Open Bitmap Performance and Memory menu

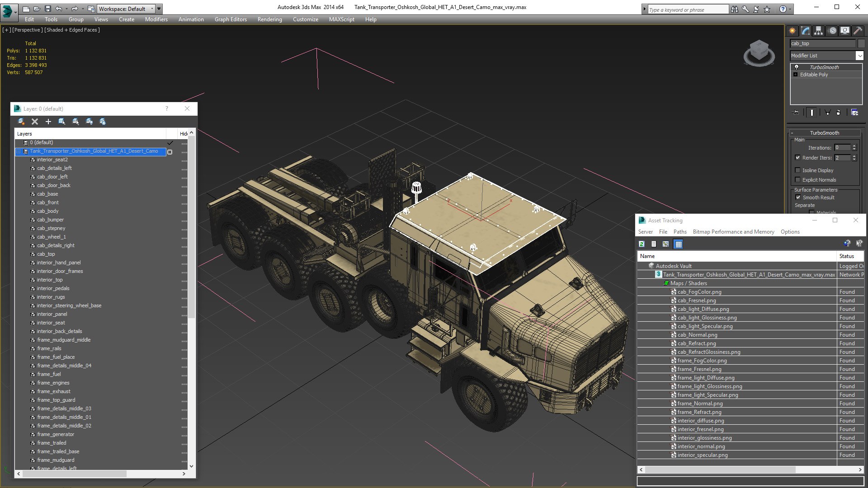[733, 232]
